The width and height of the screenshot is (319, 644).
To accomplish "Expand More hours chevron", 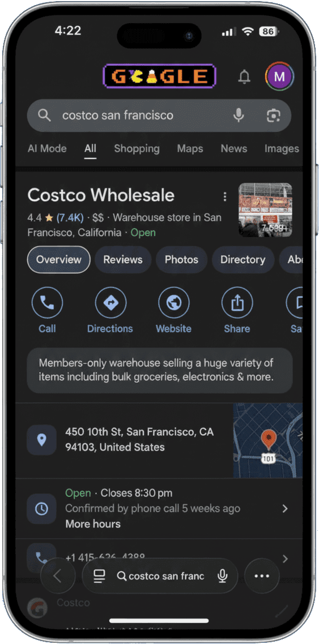I will pyautogui.click(x=285, y=508).
